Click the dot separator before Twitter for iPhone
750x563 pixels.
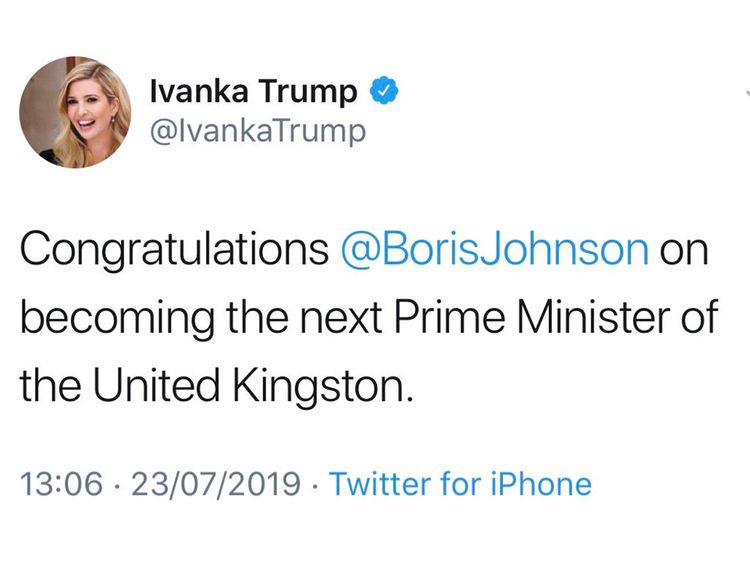[x=315, y=484]
